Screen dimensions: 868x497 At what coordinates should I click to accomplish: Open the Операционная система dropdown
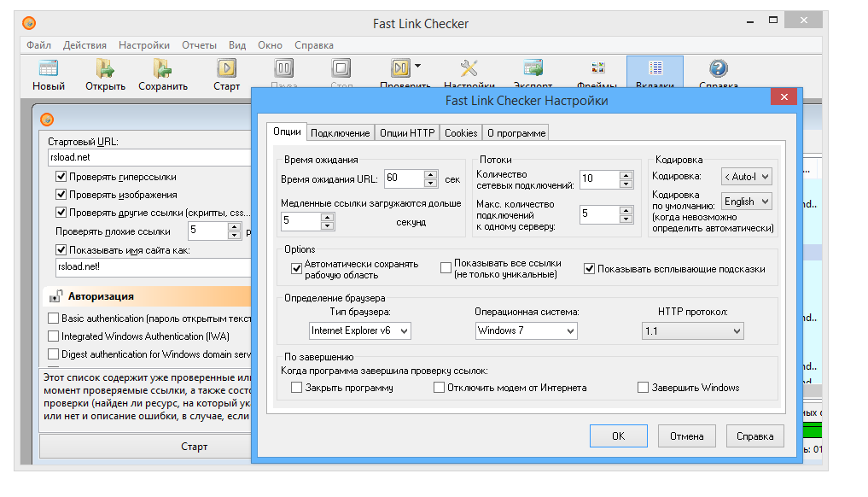click(x=526, y=330)
